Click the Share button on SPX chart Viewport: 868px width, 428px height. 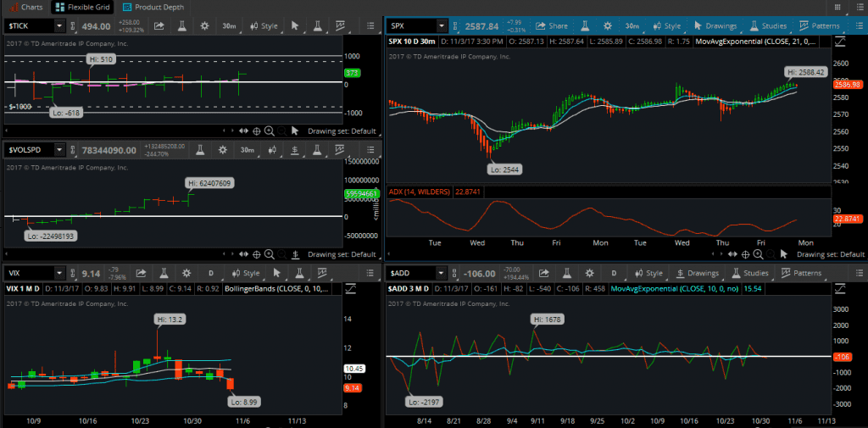point(551,25)
